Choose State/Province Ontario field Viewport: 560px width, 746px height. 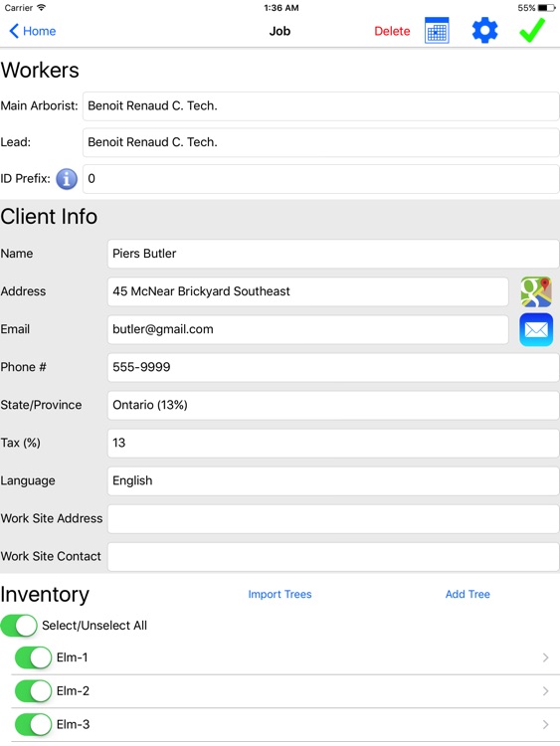[333, 405]
